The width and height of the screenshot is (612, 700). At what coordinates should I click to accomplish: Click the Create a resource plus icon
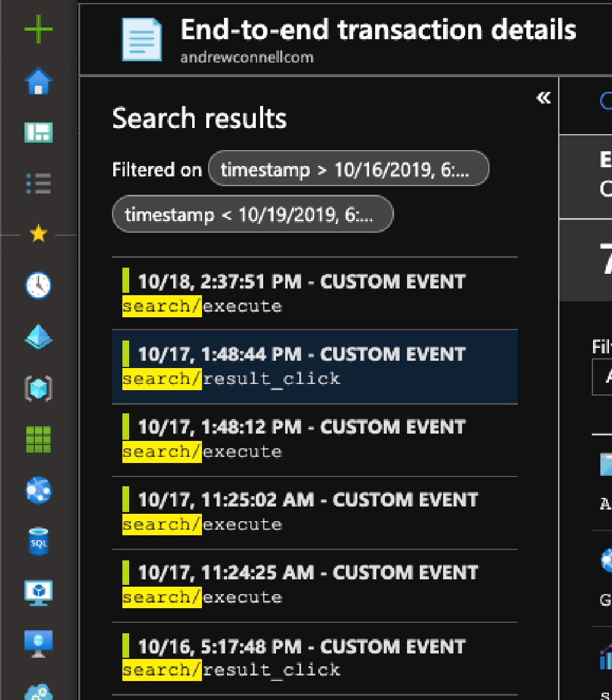38,29
